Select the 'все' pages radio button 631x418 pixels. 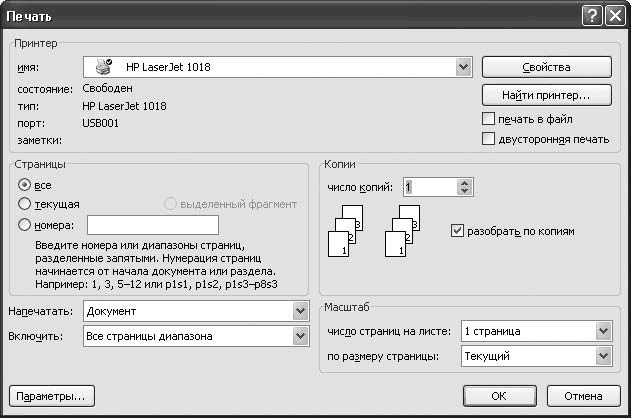pyautogui.click(x=25, y=185)
